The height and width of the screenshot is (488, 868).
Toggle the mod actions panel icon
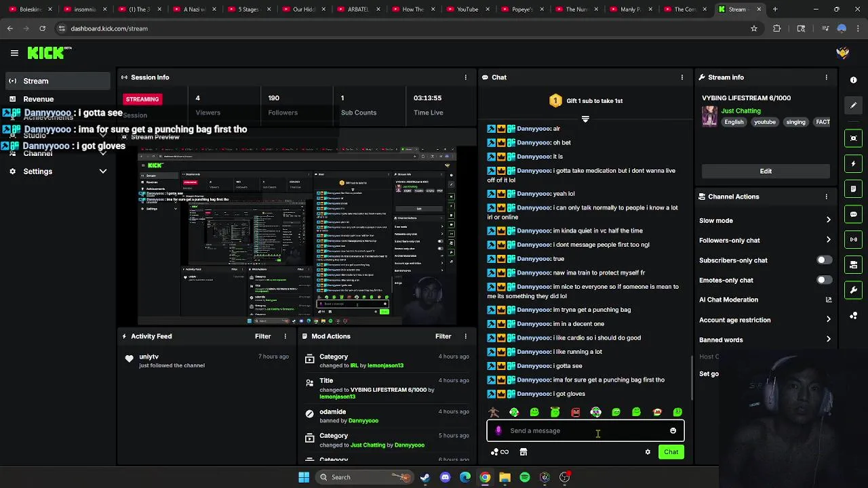tap(853, 265)
